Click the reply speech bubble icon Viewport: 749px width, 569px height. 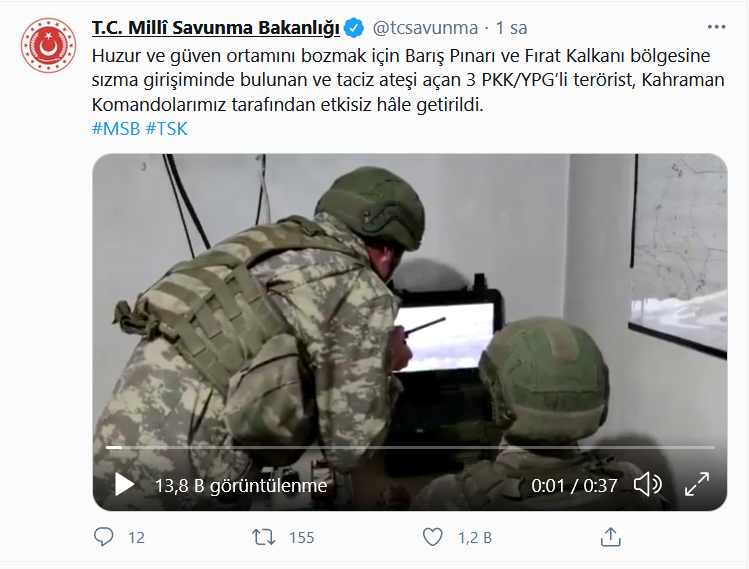(104, 537)
